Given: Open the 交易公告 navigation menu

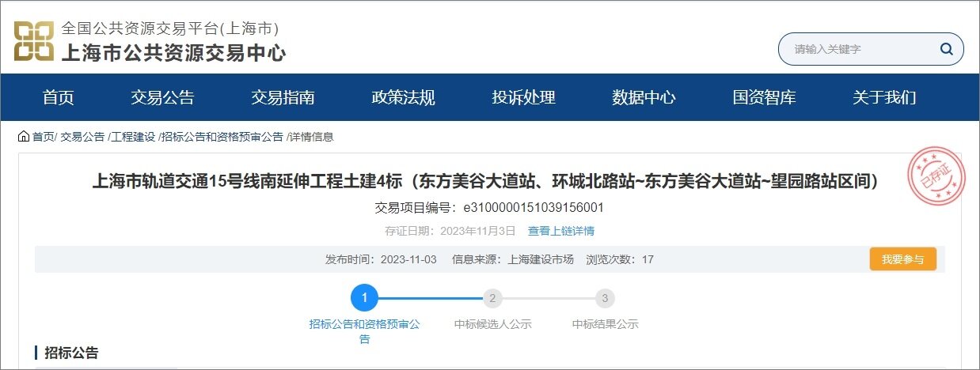Looking at the screenshot, I should [x=162, y=98].
